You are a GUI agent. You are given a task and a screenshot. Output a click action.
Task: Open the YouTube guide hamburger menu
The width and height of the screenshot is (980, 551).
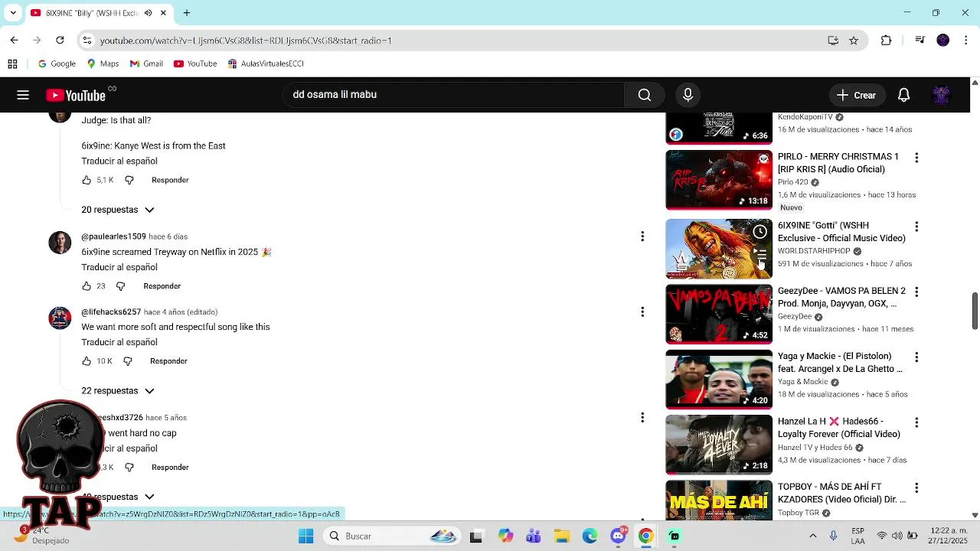point(23,95)
